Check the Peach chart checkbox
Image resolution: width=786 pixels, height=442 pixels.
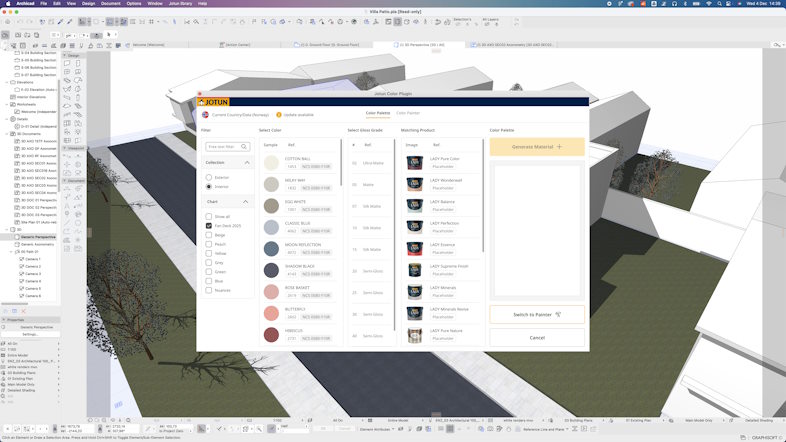209,244
